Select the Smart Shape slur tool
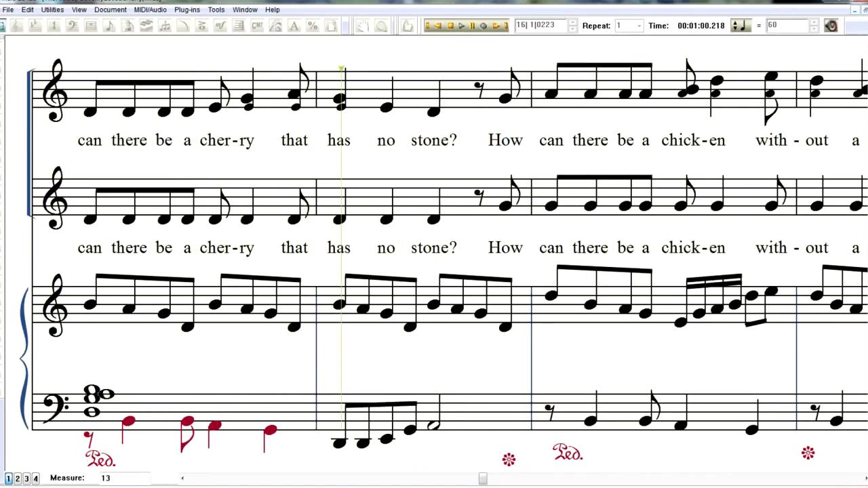 183,26
